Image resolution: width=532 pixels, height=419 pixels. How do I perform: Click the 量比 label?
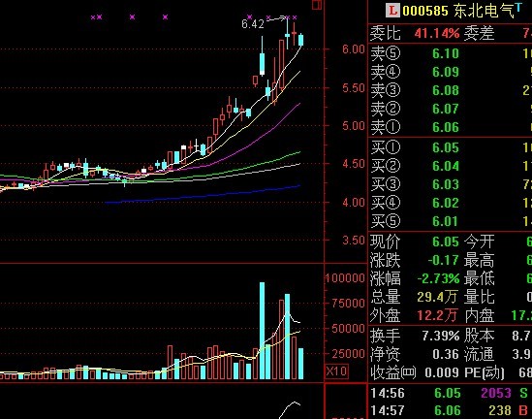479,297
